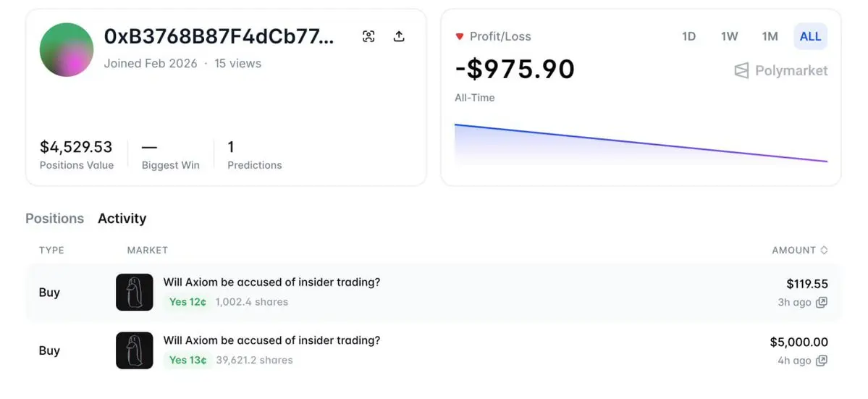Open the external link icon next to 3h ago
This screenshot has width=868, height=399.
coord(822,303)
